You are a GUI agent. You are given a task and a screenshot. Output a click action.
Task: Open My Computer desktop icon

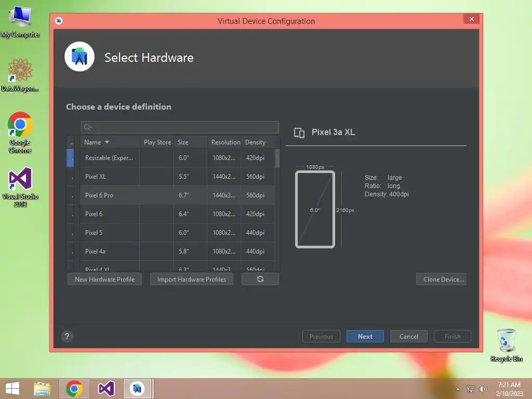click(x=20, y=22)
